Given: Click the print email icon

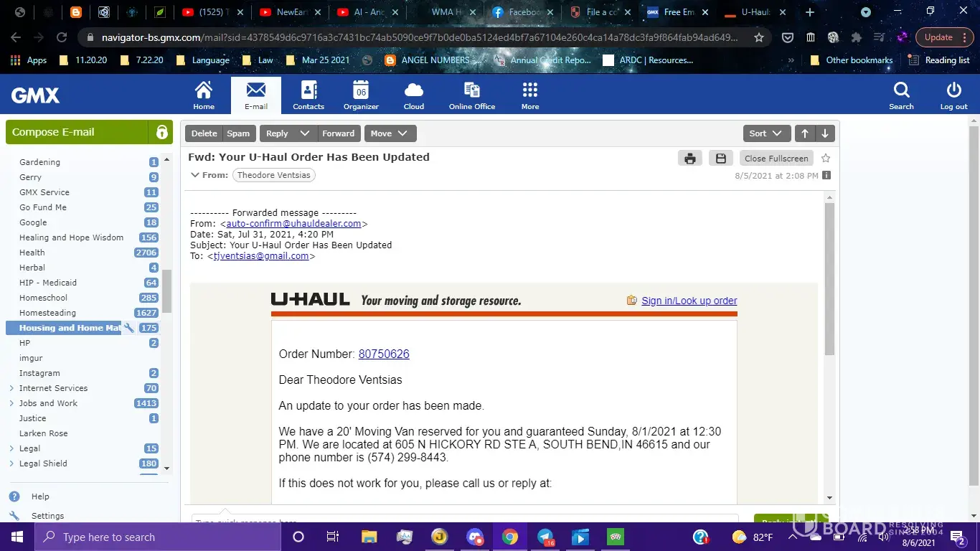Looking at the screenshot, I should point(689,159).
